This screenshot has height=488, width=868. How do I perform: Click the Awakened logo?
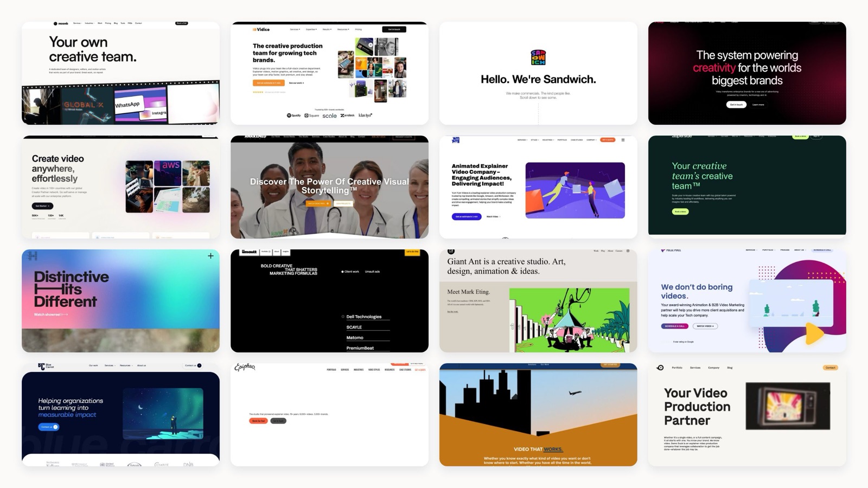[x=255, y=137]
